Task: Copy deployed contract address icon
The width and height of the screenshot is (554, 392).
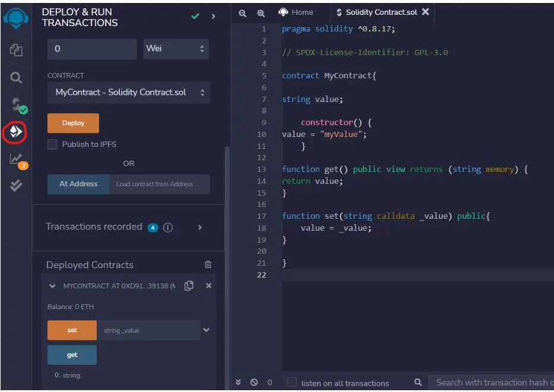Action: coord(189,286)
